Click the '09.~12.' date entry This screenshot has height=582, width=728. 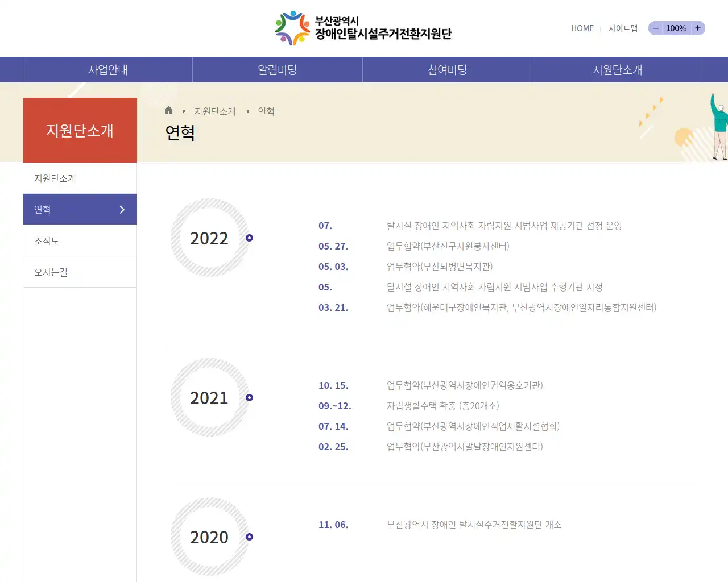click(x=335, y=406)
